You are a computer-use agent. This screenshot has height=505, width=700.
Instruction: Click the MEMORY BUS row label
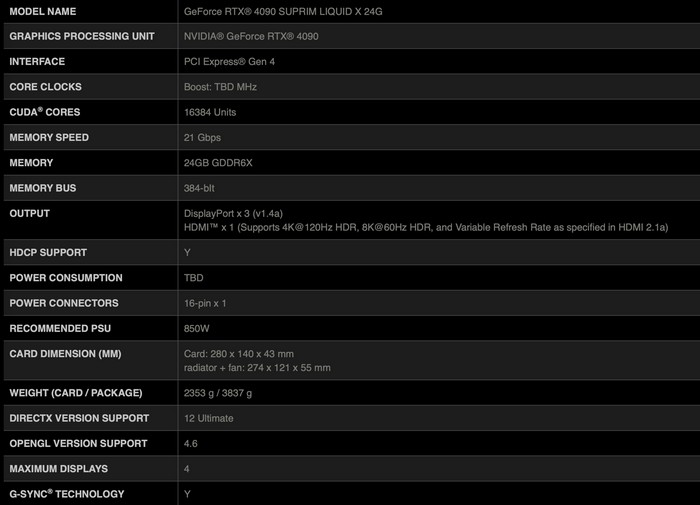click(42, 188)
